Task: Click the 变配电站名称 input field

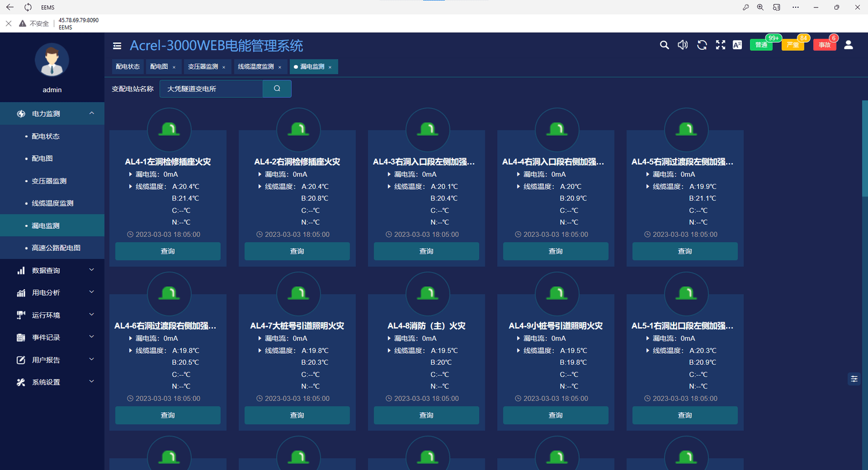Action: click(x=211, y=88)
